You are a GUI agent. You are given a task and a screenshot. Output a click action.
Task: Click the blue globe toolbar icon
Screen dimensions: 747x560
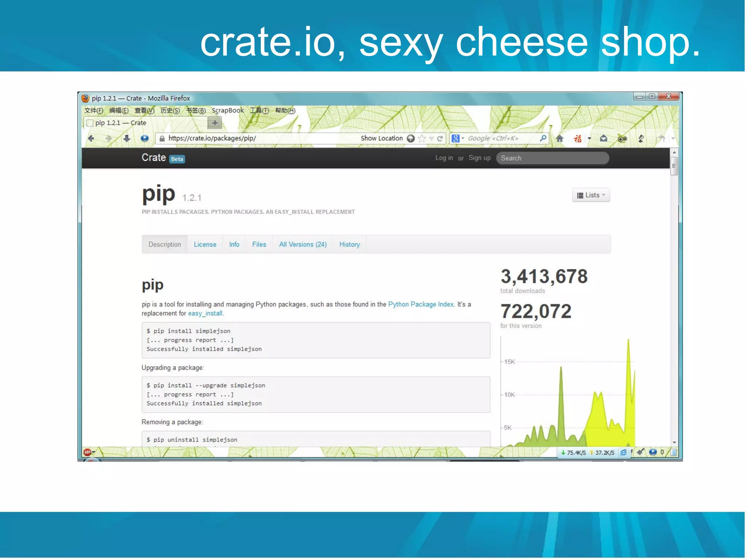[144, 138]
